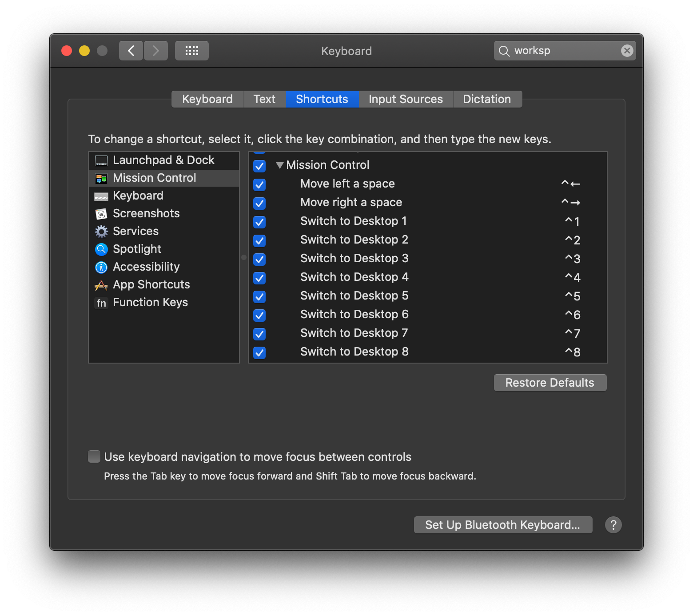
Task: Select Services in the category list
Action: point(164,231)
